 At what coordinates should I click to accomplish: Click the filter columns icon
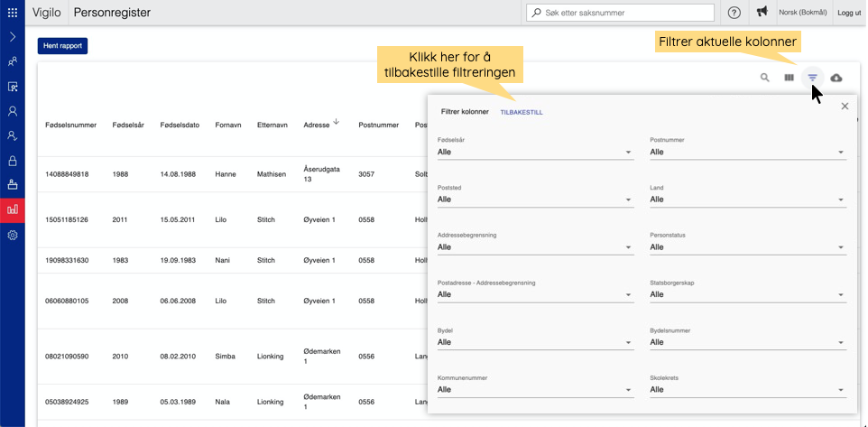tap(813, 78)
